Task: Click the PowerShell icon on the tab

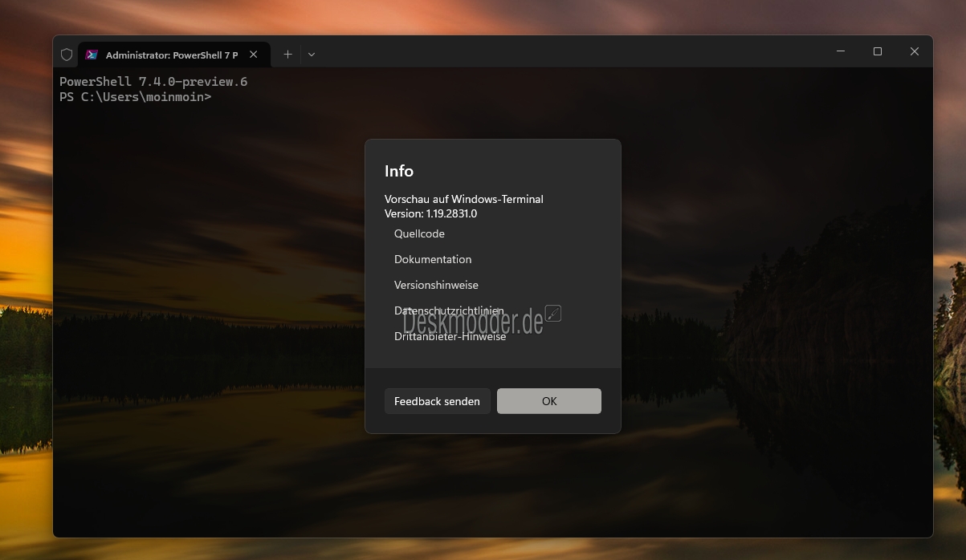Action: pos(92,55)
